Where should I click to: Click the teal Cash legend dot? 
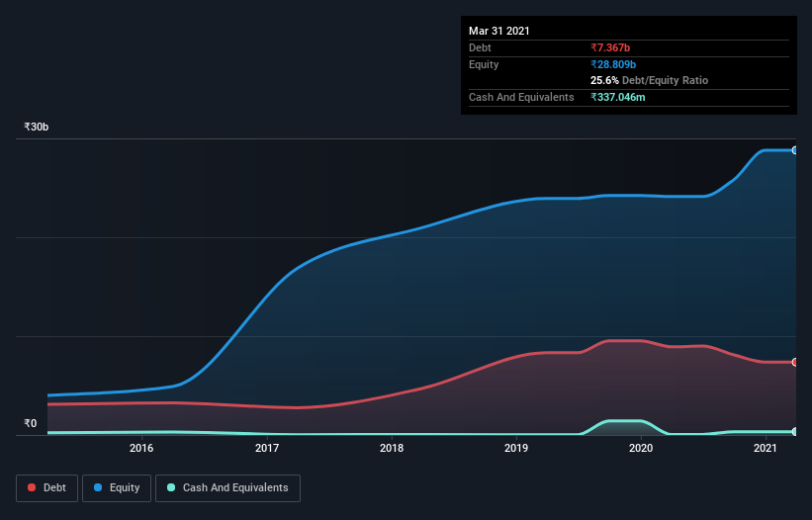pos(171,487)
